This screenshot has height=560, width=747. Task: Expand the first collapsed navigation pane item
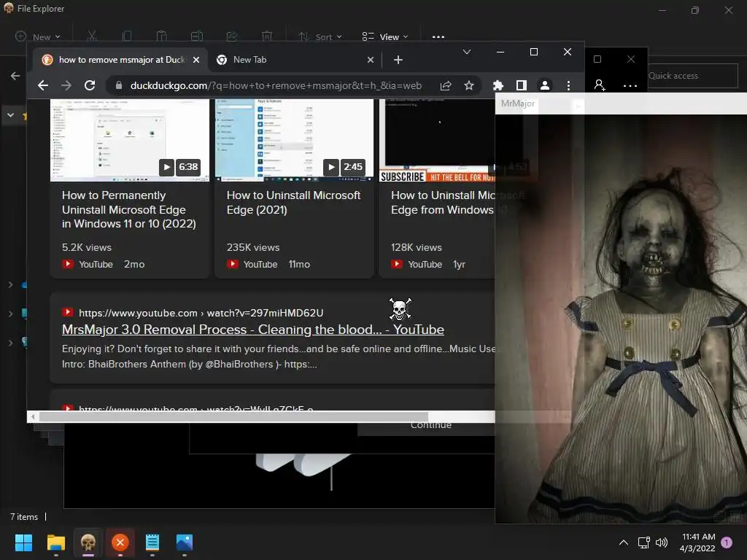[10, 285]
